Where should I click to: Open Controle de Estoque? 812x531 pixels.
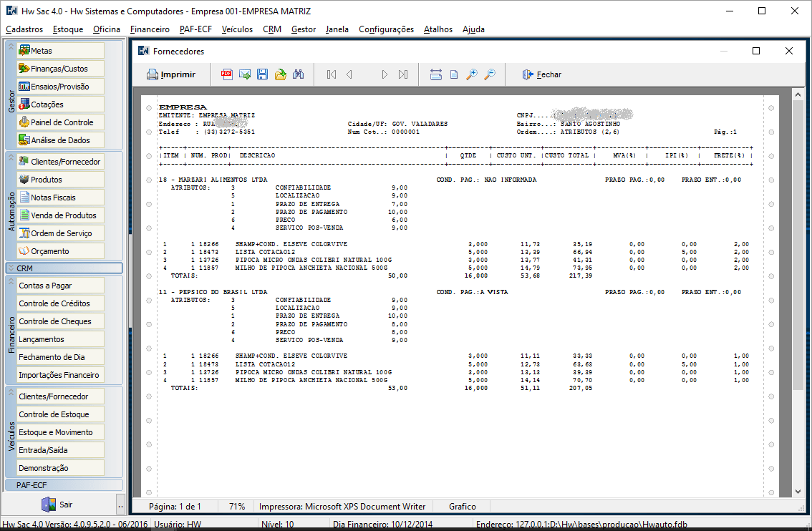[x=61, y=414]
